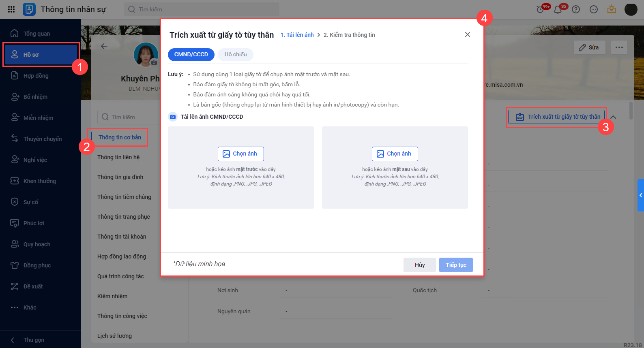The image size is (644, 348).
Task: Click Chọn ảnh for front side image
Action: [241, 154]
